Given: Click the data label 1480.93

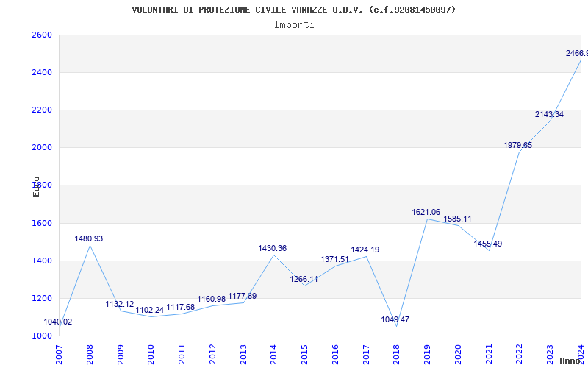Looking at the screenshot, I should click(88, 238).
